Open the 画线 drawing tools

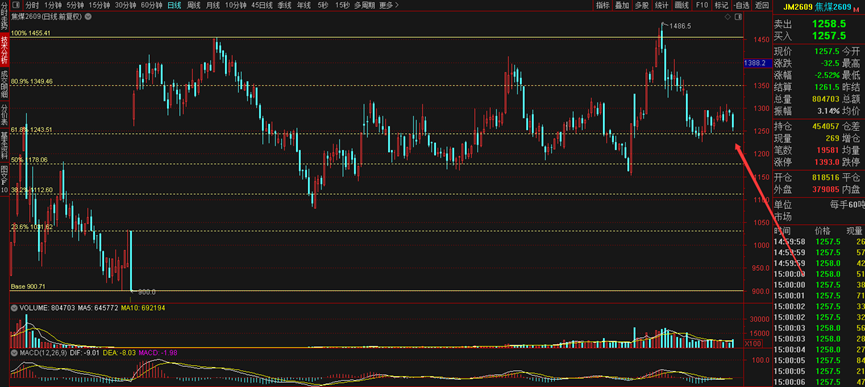(x=682, y=5)
